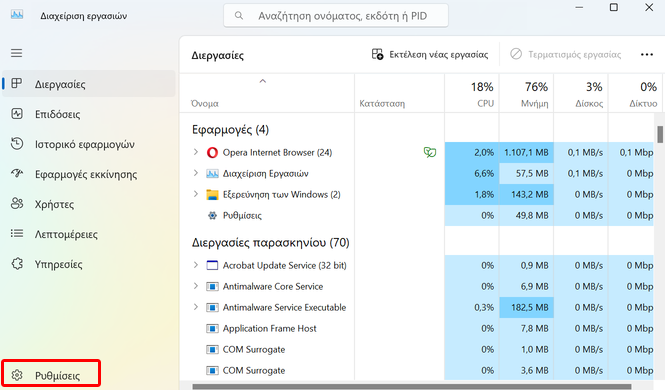Select Εφαρμογές εκκίνησης startup icon
665x390 pixels.
point(17,174)
